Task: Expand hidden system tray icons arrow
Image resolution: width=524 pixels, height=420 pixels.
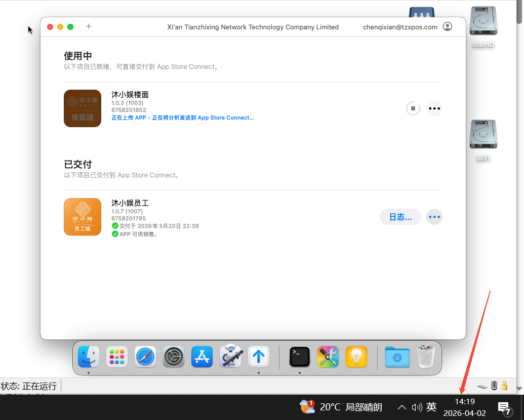Action: click(401, 407)
